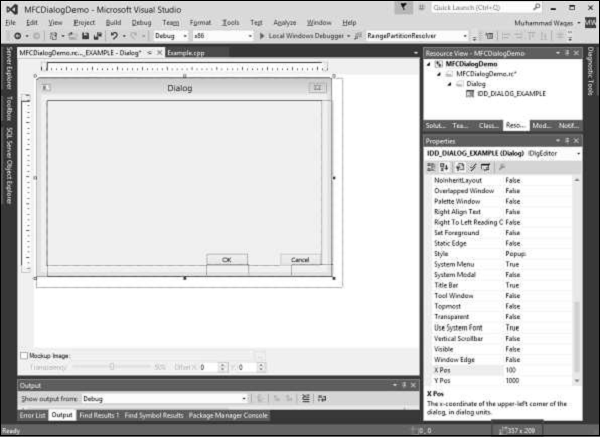Click the wrench Property Pages icon

502,167
